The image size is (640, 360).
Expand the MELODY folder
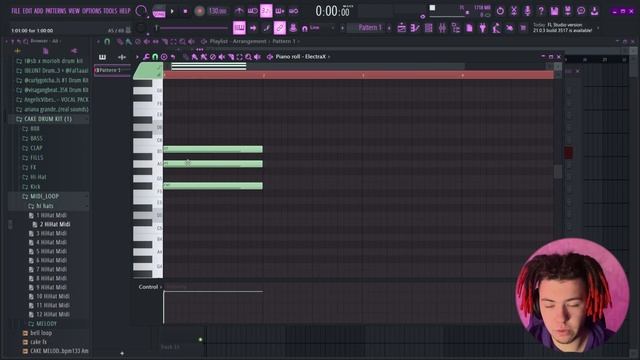click(x=46, y=324)
